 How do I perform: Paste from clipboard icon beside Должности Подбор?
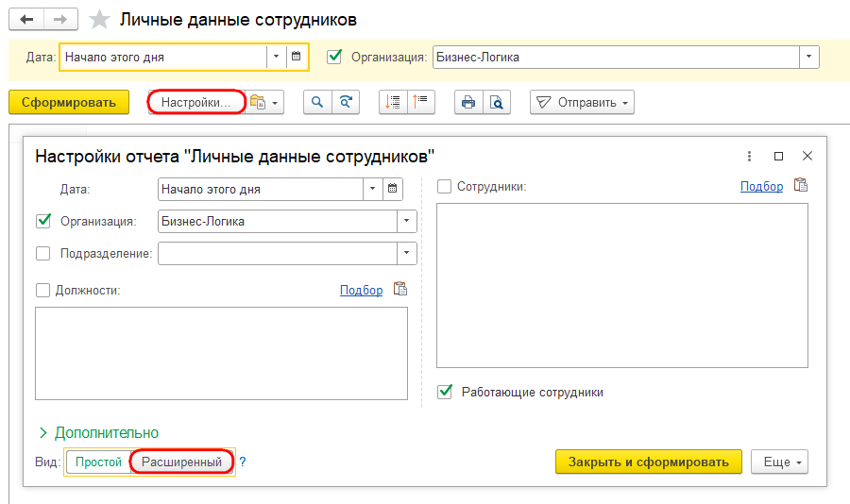tap(400, 289)
